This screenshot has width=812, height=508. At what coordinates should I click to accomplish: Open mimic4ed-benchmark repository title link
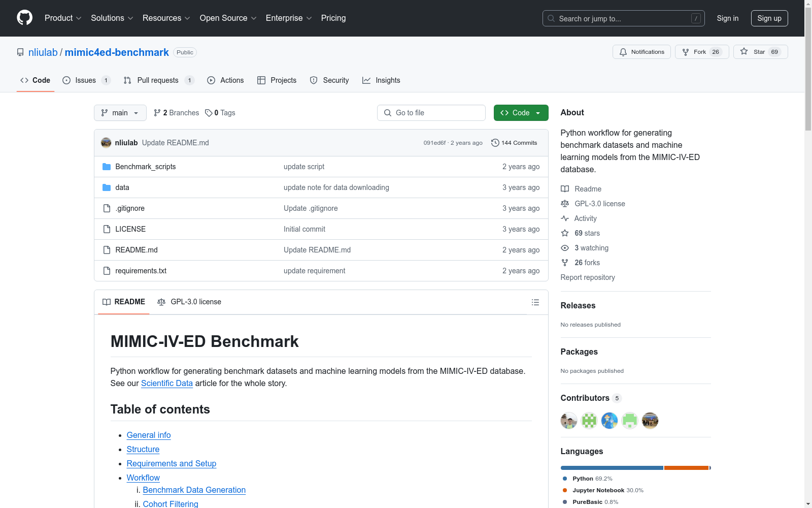point(117,52)
